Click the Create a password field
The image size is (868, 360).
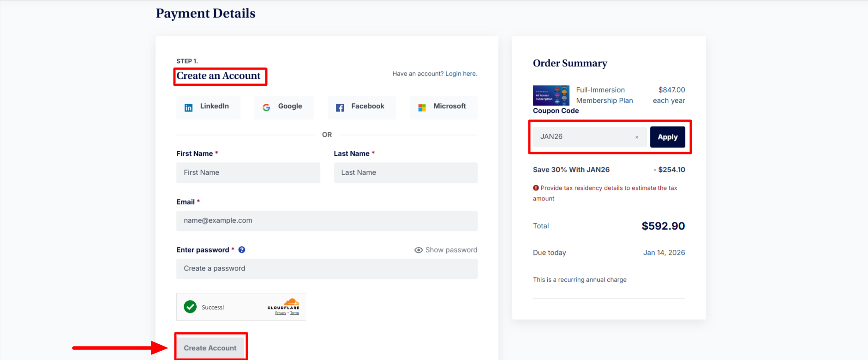pyautogui.click(x=327, y=269)
